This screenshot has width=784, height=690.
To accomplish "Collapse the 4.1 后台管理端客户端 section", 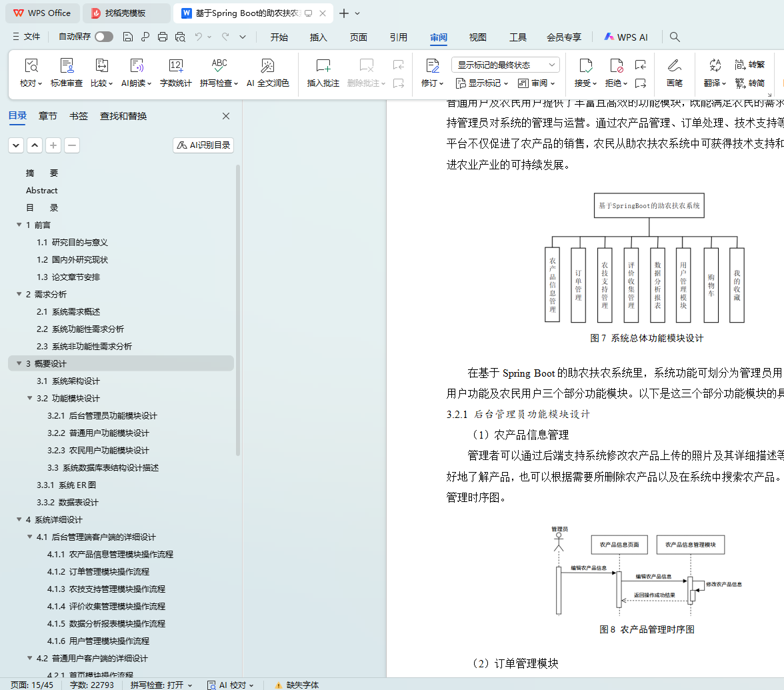I will [x=30, y=537].
